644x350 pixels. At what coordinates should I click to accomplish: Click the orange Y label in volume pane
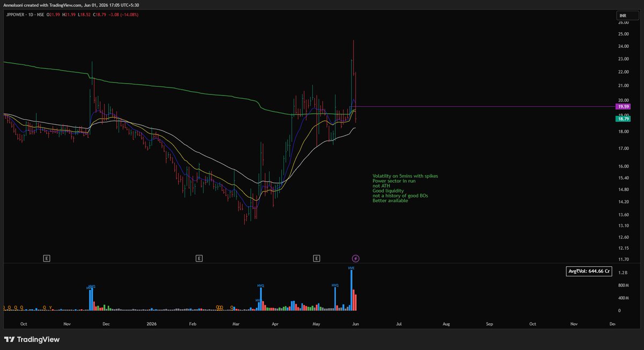point(50,308)
